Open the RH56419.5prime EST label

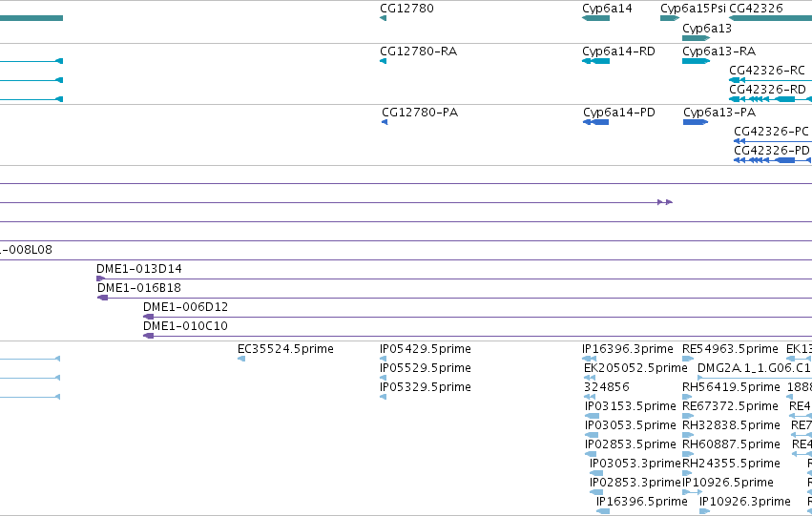click(731, 387)
